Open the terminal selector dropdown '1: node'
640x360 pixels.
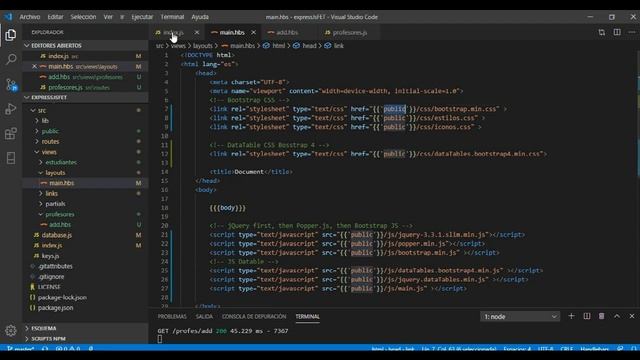[x=520, y=317]
